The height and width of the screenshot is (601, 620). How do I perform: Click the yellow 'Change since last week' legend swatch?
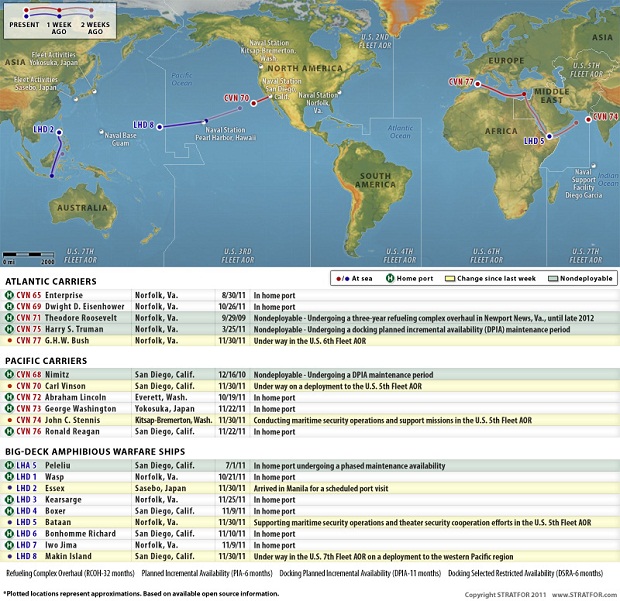tap(450, 279)
